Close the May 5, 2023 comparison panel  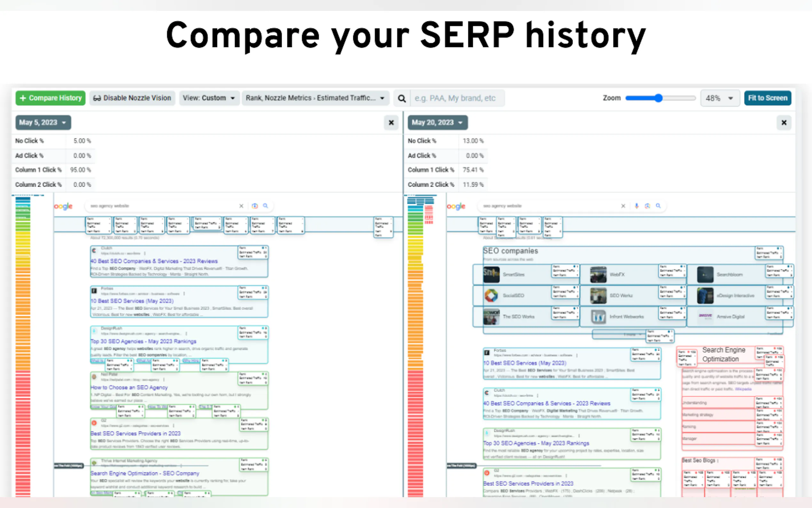click(391, 122)
